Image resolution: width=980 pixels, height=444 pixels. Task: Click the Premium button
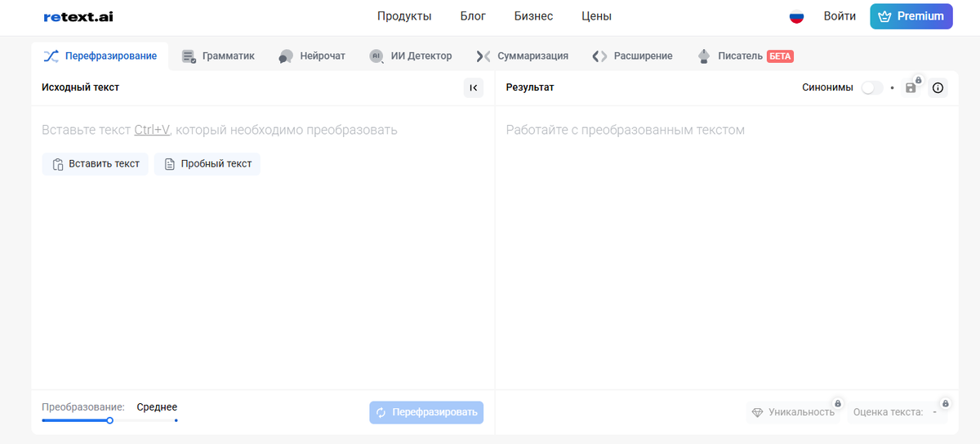[x=911, y=16]
